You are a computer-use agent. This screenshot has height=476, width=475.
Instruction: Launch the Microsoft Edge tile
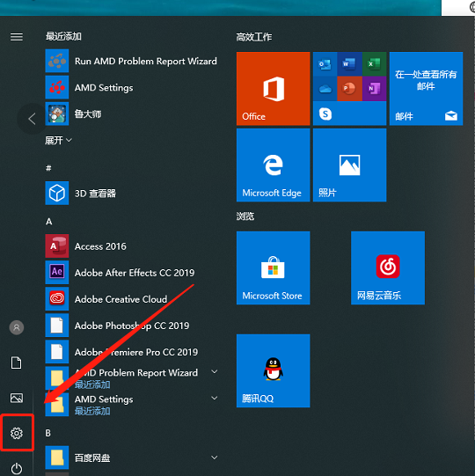click(x=274, y=165)
